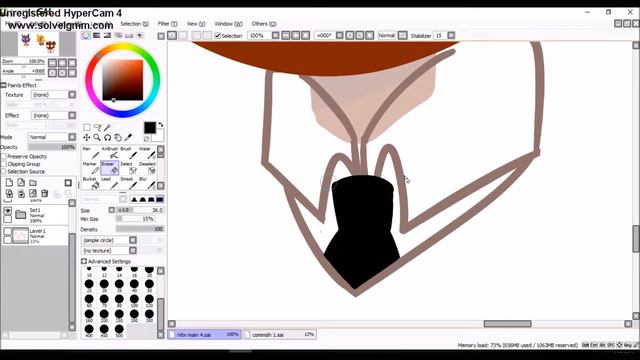
Task: Choose the Lasso selection tool
Action: [97, 128]
